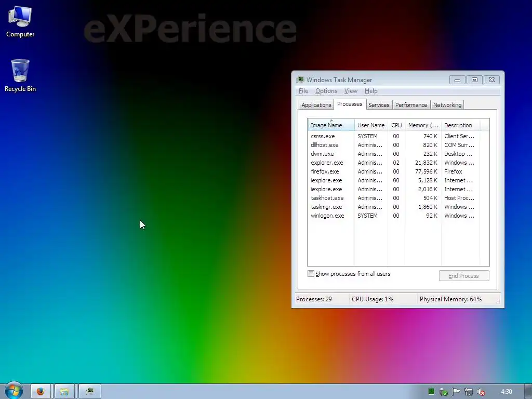Select the Processes tab
Image resolution: width=532 pixels, height=399 pixels.
coord(350,104)
